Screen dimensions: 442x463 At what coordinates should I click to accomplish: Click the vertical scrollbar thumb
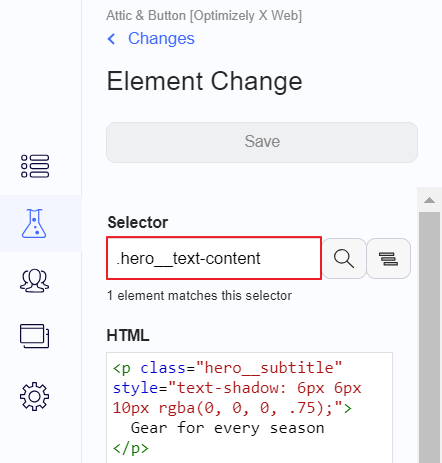pyautogui.click(x=429, y=337)
